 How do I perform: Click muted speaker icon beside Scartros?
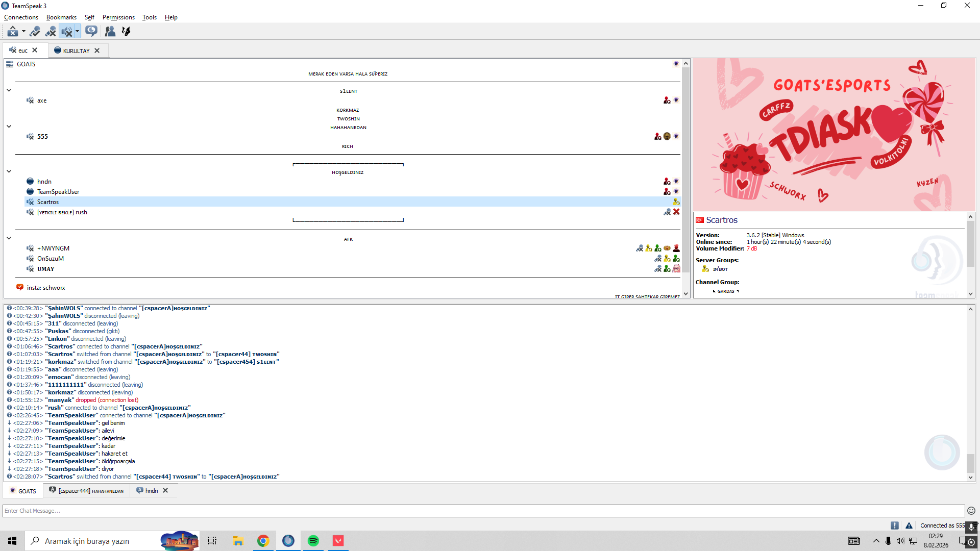point(30,202)
